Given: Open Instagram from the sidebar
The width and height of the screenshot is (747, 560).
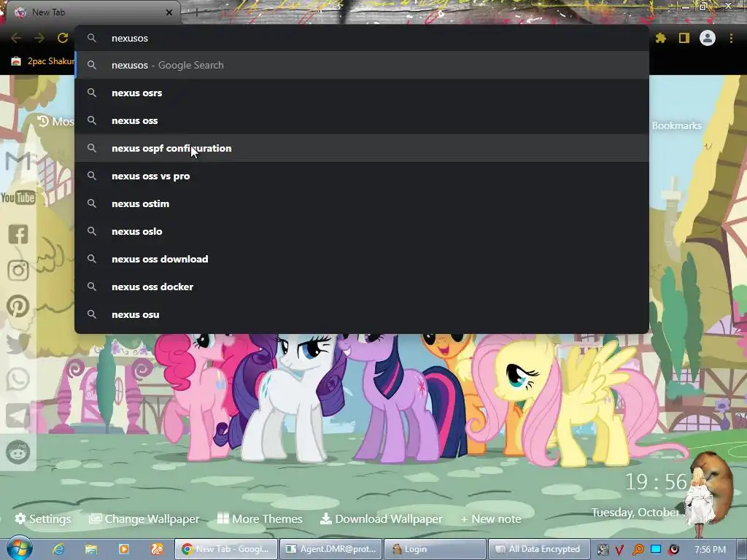Looking at the screenshot, I should point(18,271).
